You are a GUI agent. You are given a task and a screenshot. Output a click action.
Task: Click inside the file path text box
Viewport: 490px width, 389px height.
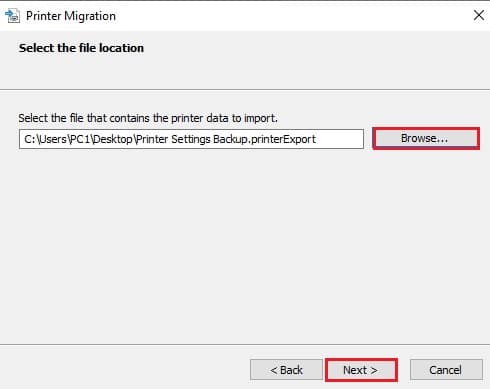pyautogui.click(x=191, y=139)
